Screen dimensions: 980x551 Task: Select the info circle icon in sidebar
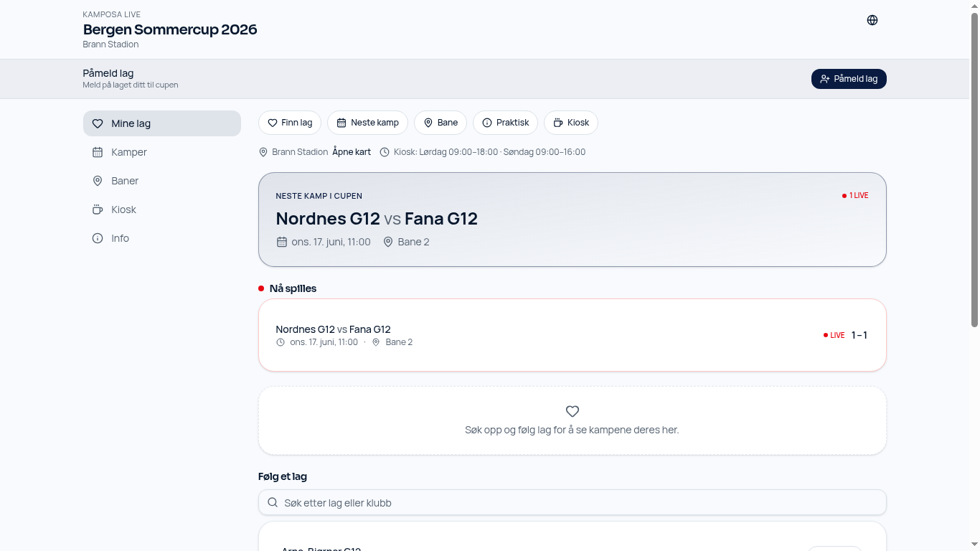[x=98, y=238]
